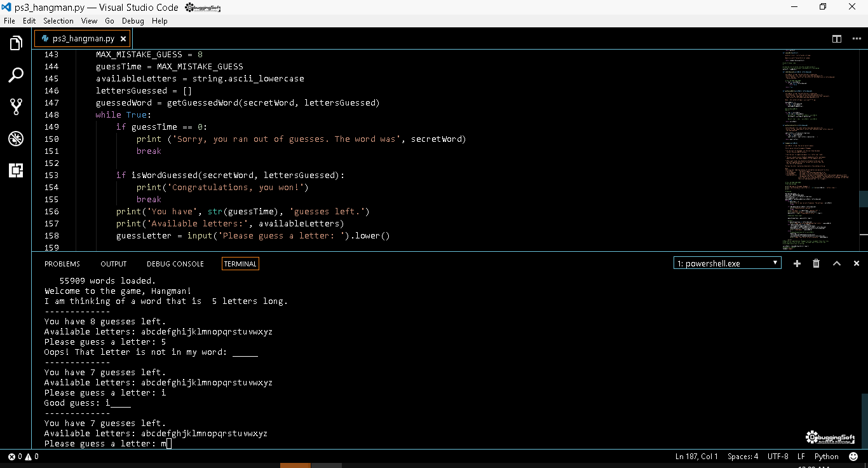Open Source Control view
The width and height of the screenshot is (868, 468).
tap(16, 107)
